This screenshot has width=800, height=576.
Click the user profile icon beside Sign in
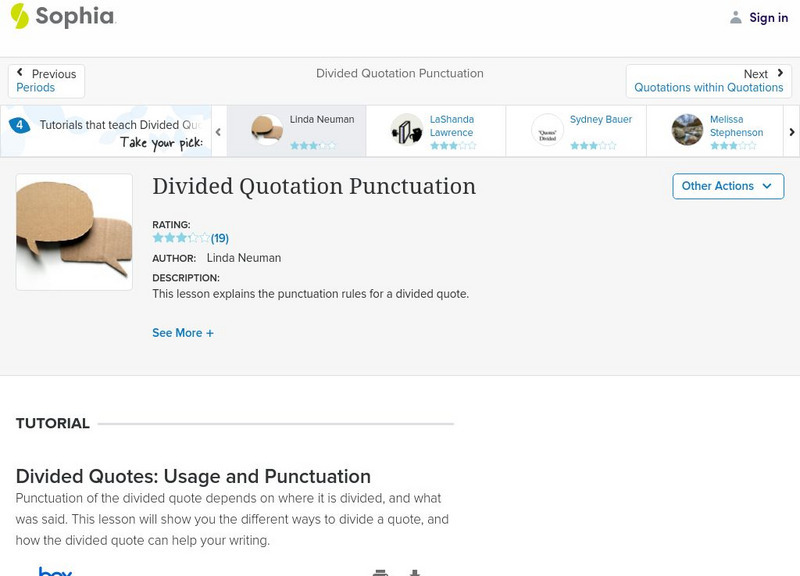click(x=735, y=18)
